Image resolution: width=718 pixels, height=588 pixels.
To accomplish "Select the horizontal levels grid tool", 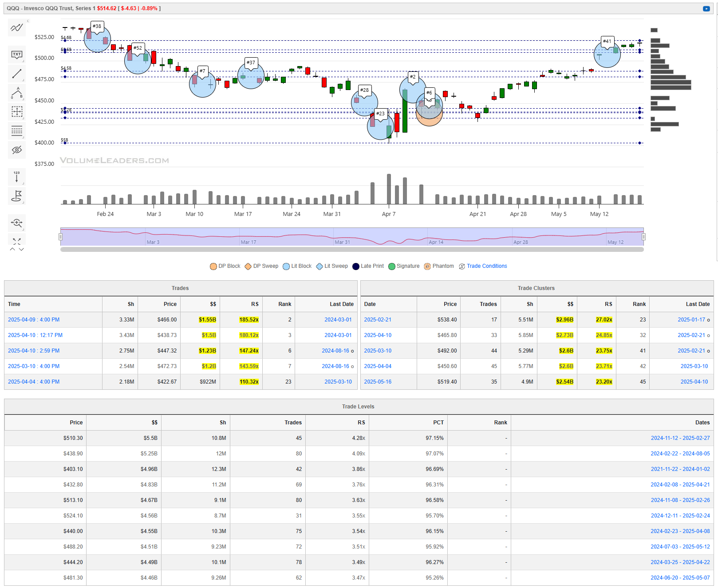I will 17,131.
